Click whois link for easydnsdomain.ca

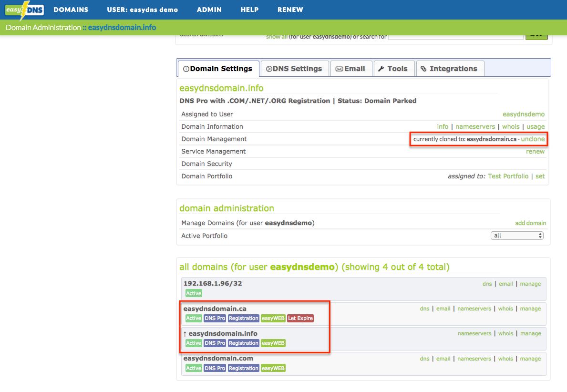[x=505, y=309]
